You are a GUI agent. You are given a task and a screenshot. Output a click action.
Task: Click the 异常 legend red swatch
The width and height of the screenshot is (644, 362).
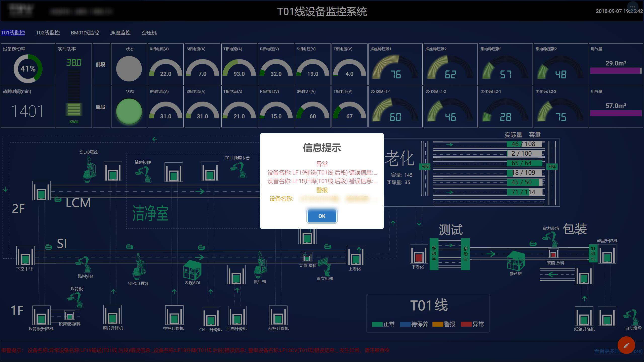(466, 324)
